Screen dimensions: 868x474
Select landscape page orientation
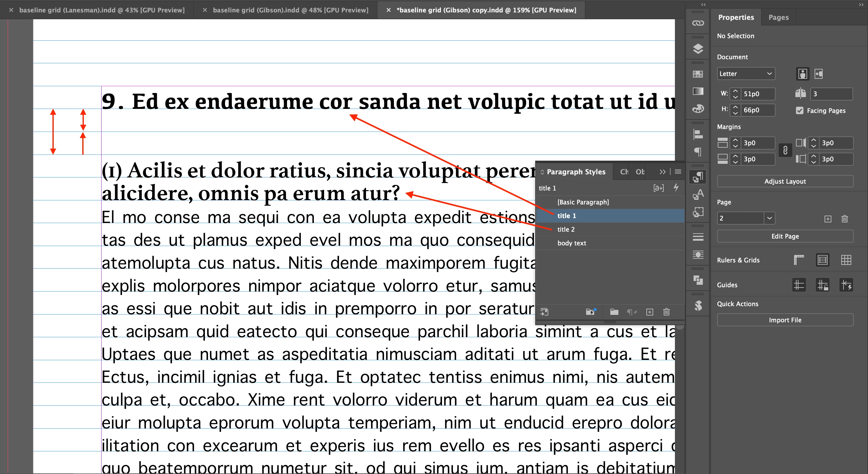(x=818, y=74)
